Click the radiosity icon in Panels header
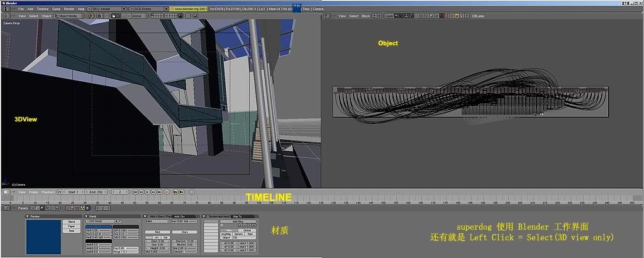Screen dimensions: 644x258 point(82,206)
